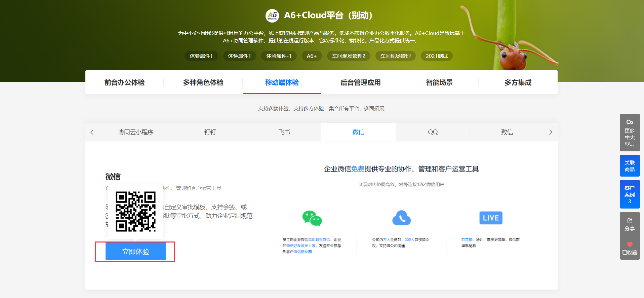The height and width of the screenshot is (298, 644).
Task: Click the A6+Cloud平台（别动）title
Action: (x=328, y=15)
